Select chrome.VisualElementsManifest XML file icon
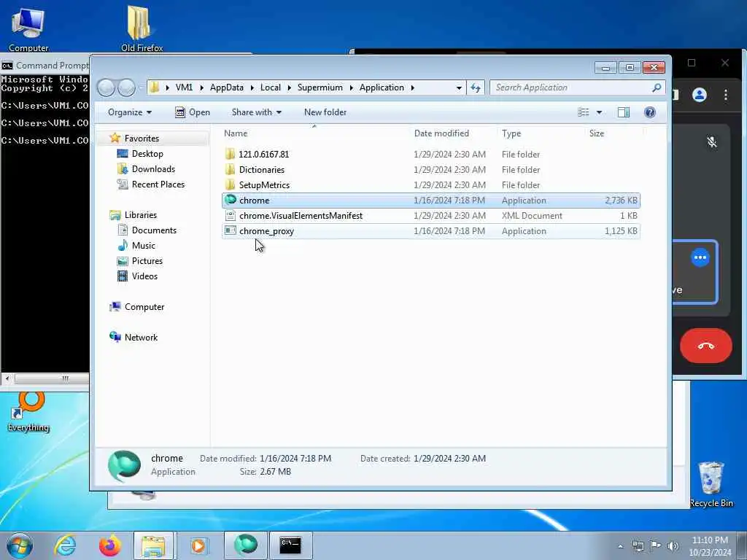Viewport: 747px width, 560px height. (x=231, y=216)
